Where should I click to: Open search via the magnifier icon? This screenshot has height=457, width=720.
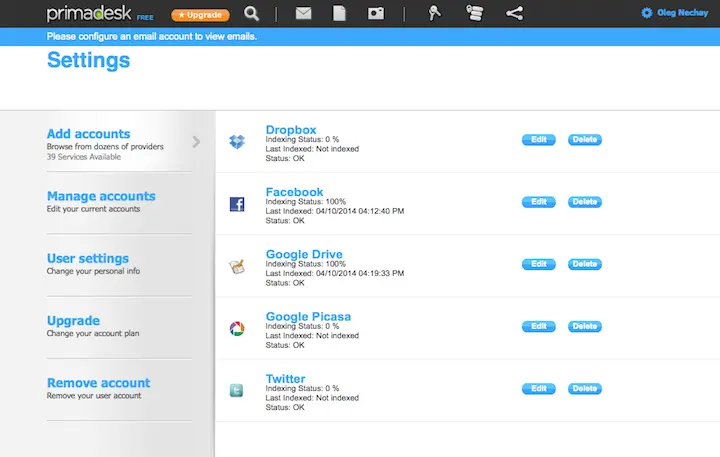tap(251, 13)
